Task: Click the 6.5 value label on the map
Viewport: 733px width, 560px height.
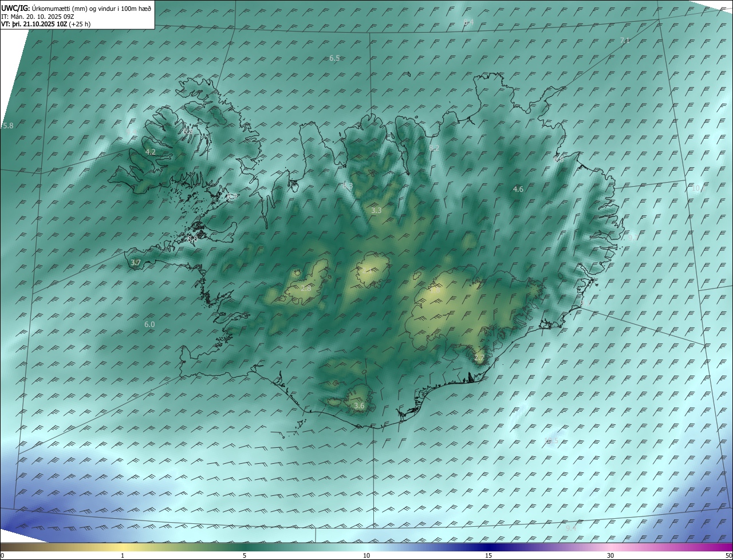Action: 335,58
